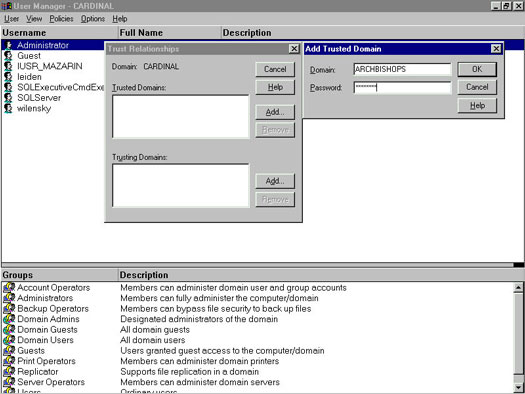Click the Backup Operators group icon
The image size is (525, 394).
click(x=9, y=309)
